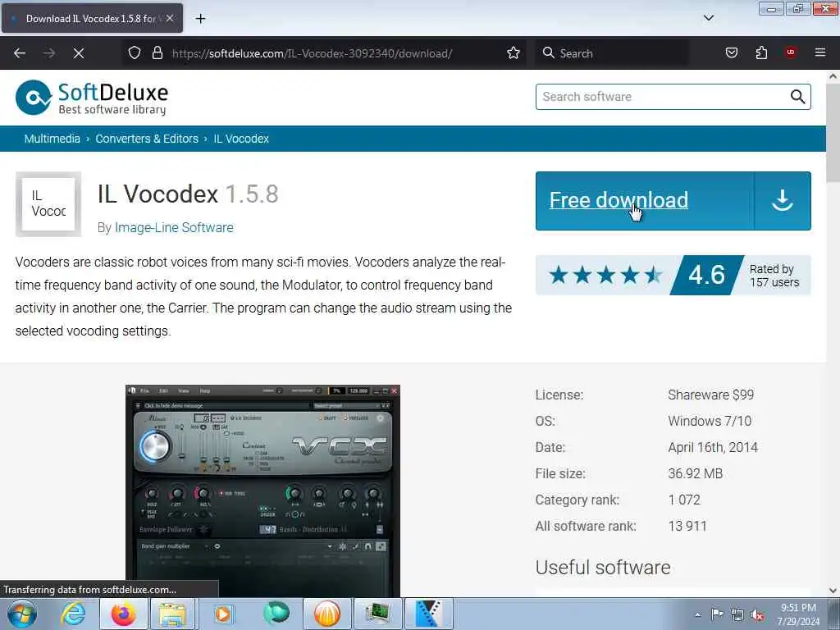The image size is (840, 630).
Task: Close the Download IL Vocodex tab
Action: click(x=170, y=18)
